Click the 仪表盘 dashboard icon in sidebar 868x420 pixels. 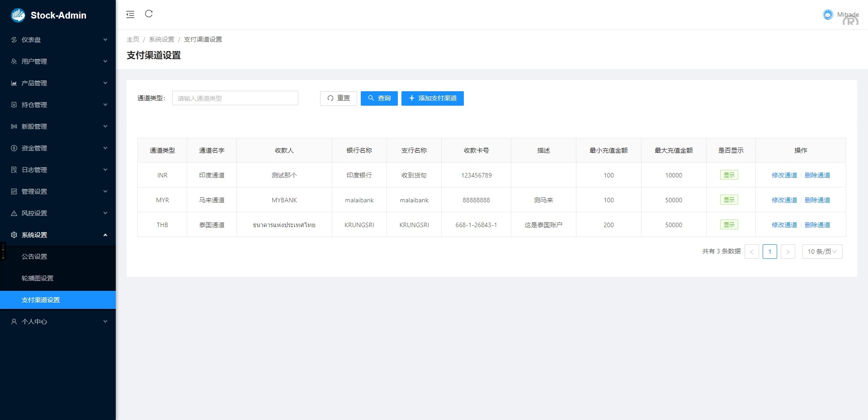(14, 40)
